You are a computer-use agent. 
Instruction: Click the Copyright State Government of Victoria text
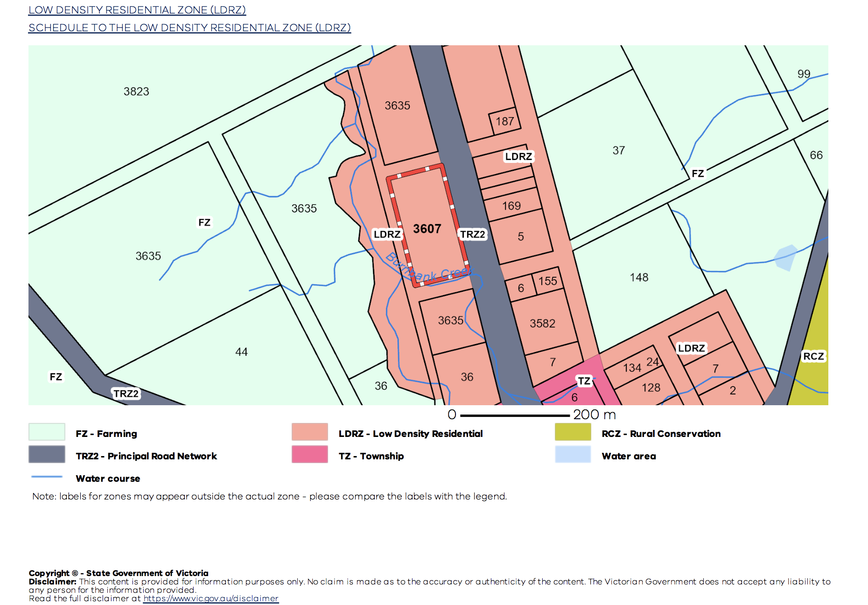click(119, 573)
